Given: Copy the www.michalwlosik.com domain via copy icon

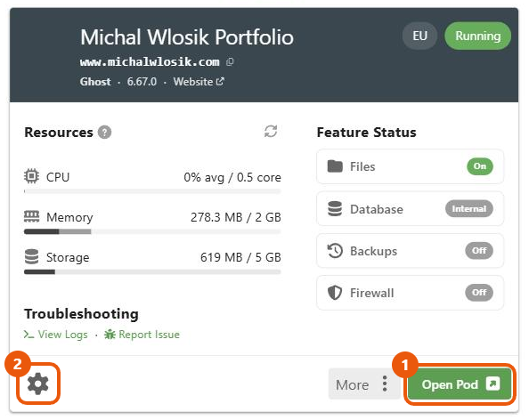Looking at the screenshot, I should (x=230, y=61).
